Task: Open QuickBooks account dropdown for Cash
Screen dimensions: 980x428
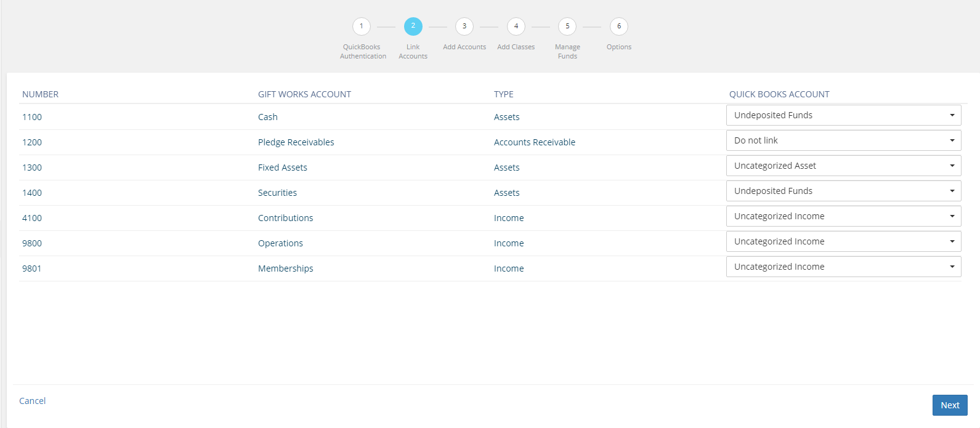Action: coord(844,115)
